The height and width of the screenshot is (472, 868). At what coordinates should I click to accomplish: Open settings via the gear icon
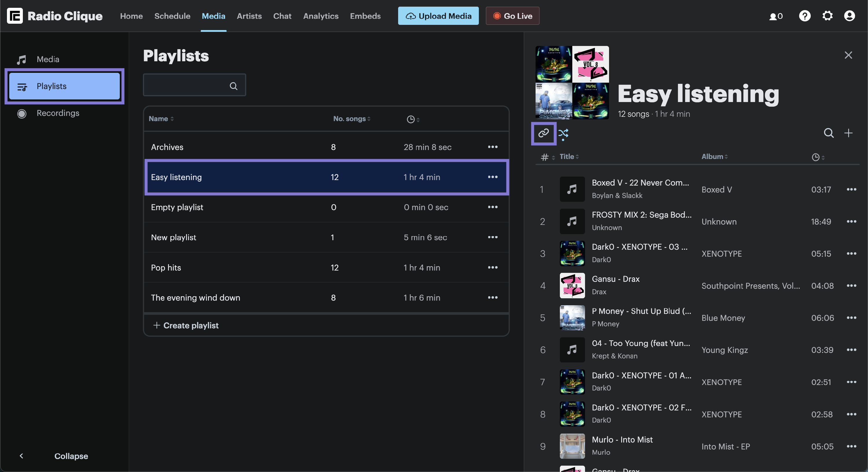[827, 16]
